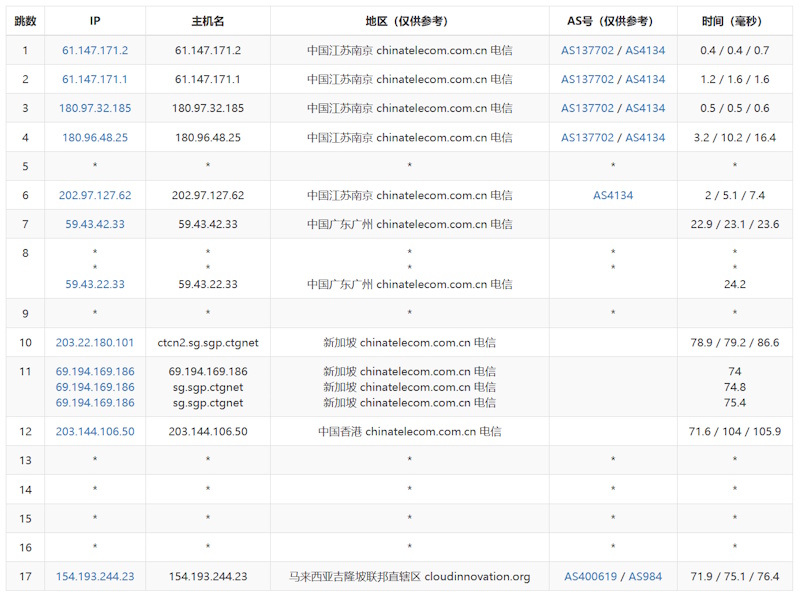This screenshot has width=800, height=596.
Task: Follow the 203.22.180.101 IP link
Action: [x=95, y=343]
